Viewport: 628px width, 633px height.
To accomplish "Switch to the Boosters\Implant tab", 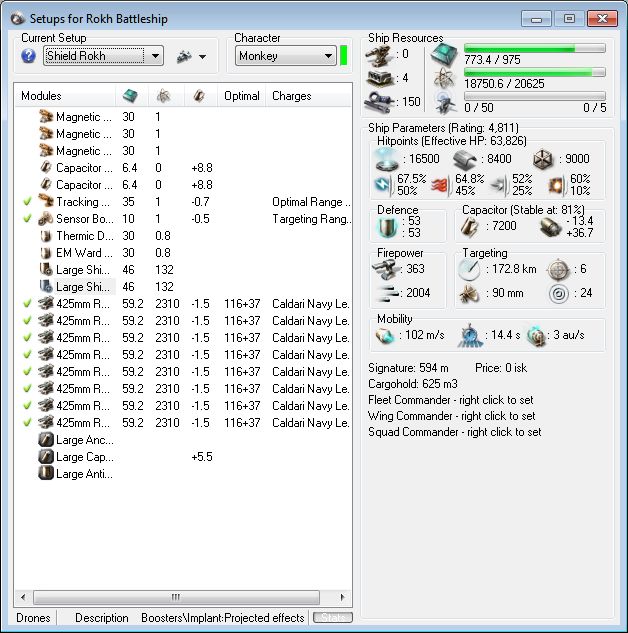I will (180, 618).
